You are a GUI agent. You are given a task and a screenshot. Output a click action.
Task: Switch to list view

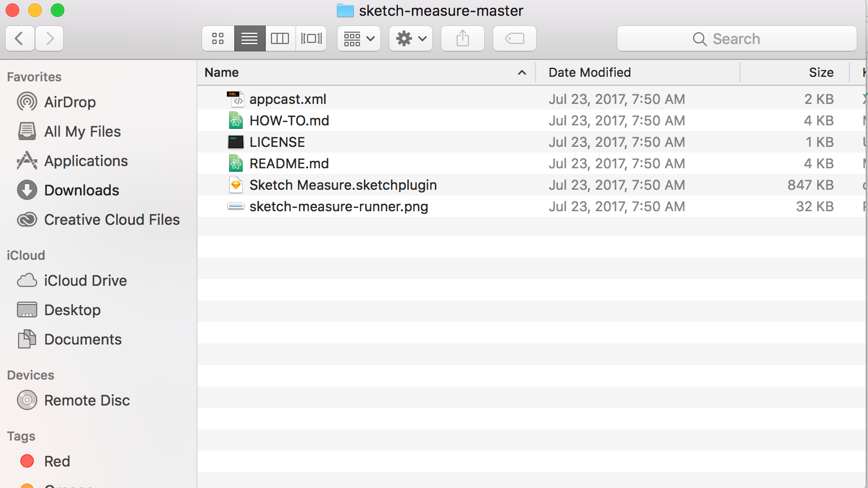(x=249, y=38)
